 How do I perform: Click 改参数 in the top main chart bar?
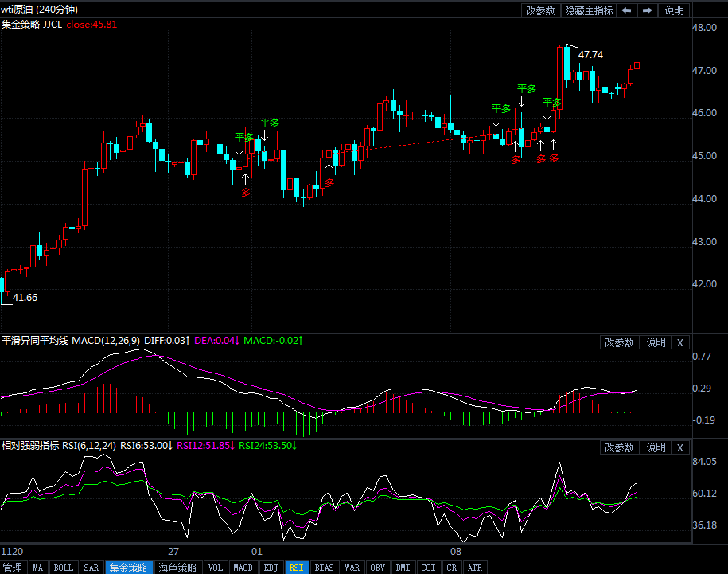point(540,10)
